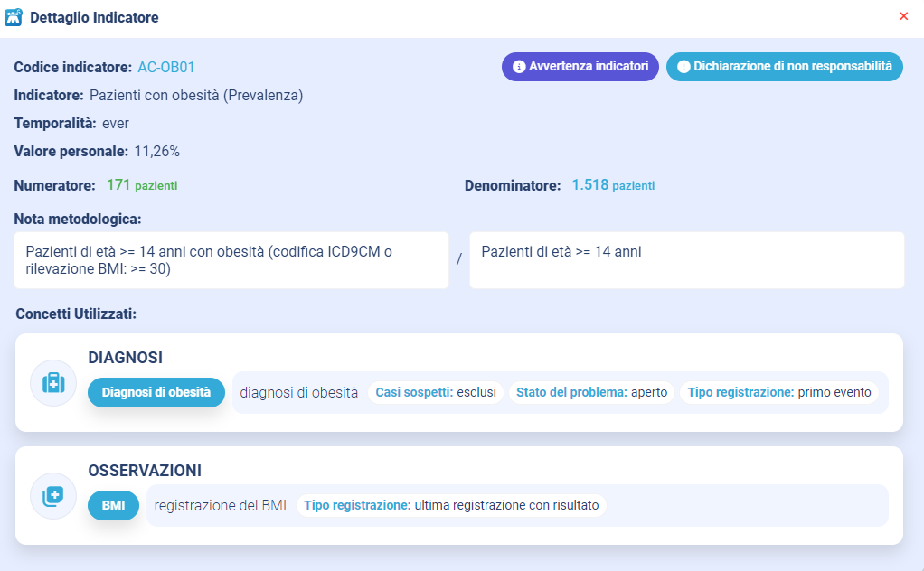Click the numerator methodology note box

(231, 260)
